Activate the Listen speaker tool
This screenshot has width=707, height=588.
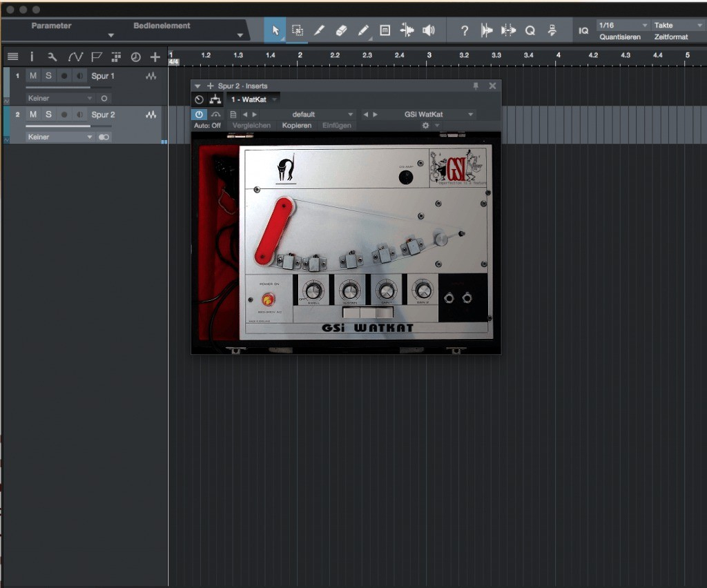(429, 30)
